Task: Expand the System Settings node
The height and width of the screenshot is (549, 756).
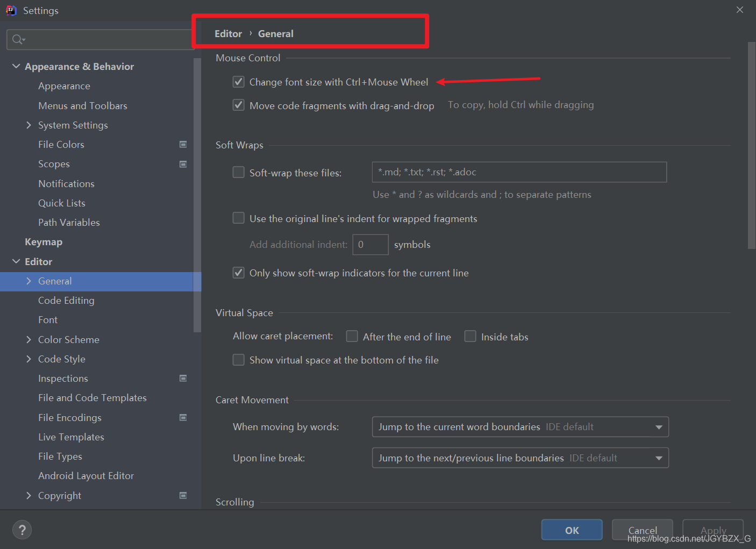Action: tap(29, 125)
